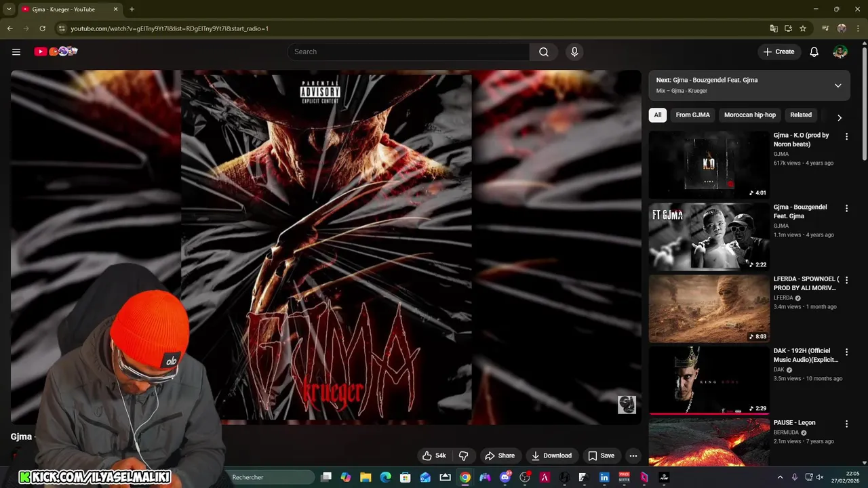Click the browser address bar URL
Viewport: 868px width, 488px height.
pos(170,28)
